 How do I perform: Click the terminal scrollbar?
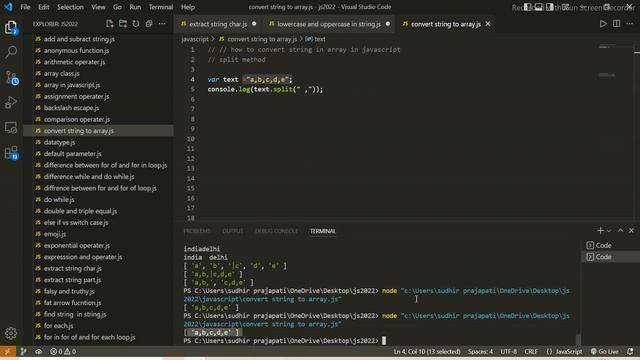578,340
